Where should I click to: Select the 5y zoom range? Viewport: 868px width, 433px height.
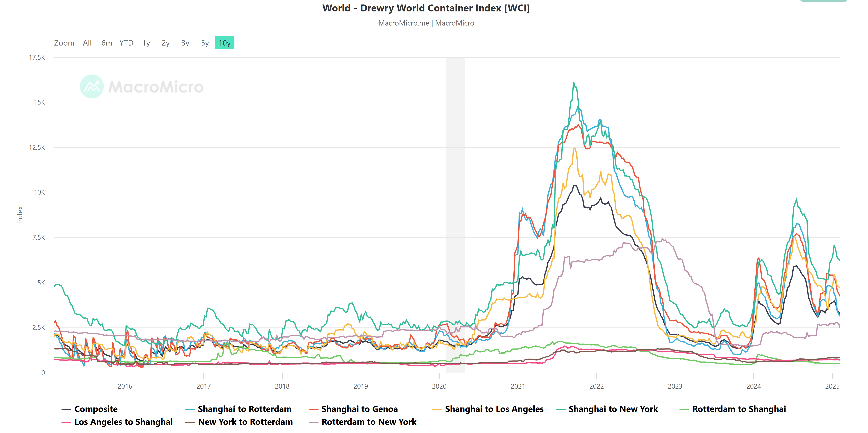[x=205, y=43]
